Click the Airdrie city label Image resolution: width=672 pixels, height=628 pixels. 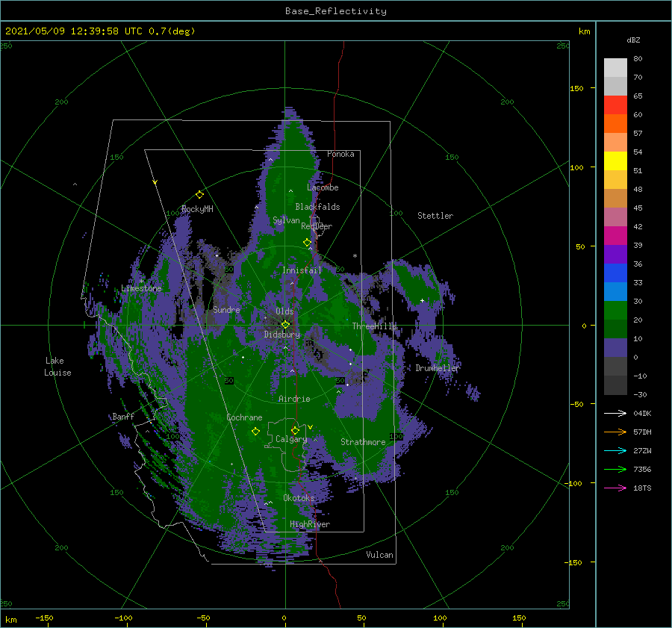pos(294,399)
